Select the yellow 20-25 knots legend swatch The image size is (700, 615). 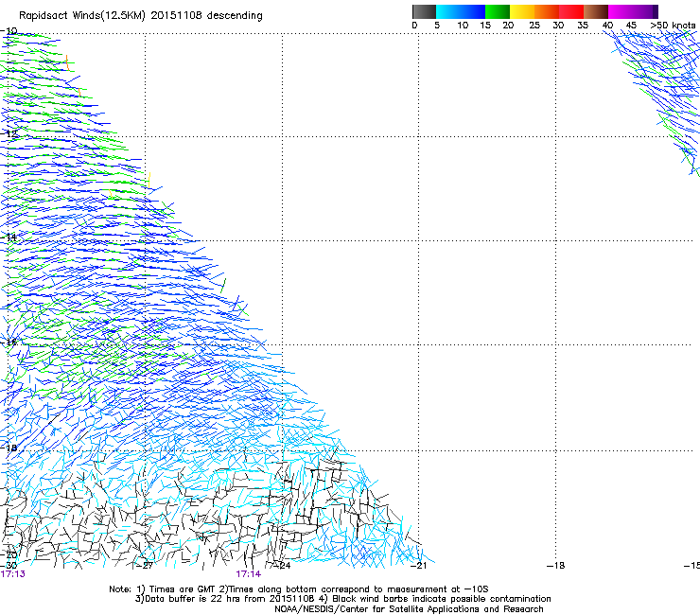point(522,11)
